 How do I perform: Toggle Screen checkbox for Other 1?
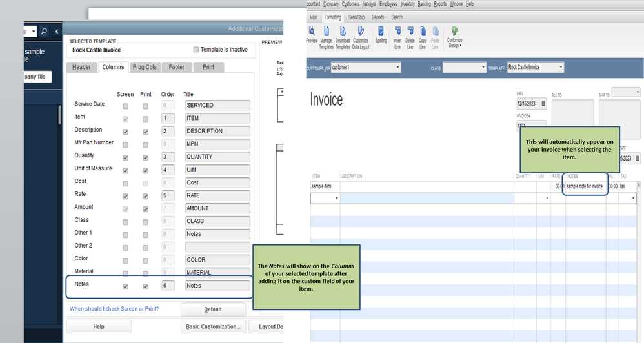(125, 235)
